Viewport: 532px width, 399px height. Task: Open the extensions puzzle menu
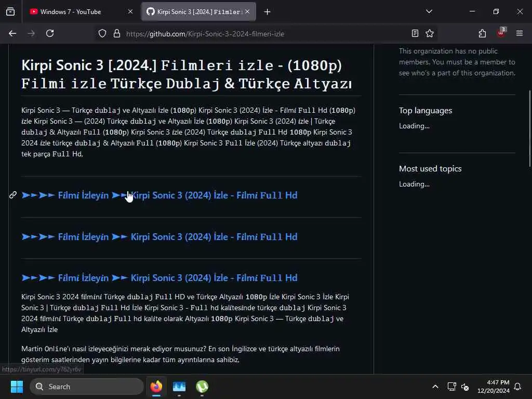482,33
